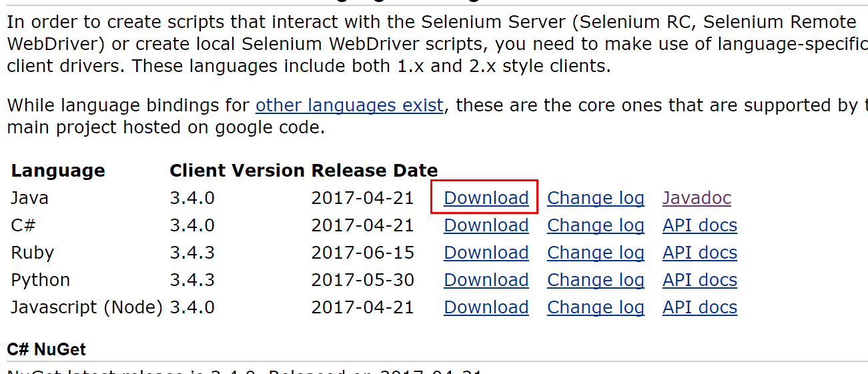This screenshot has width=868, height=374.
Task: View Ruby API docs
Action: (x=699, y=253)
